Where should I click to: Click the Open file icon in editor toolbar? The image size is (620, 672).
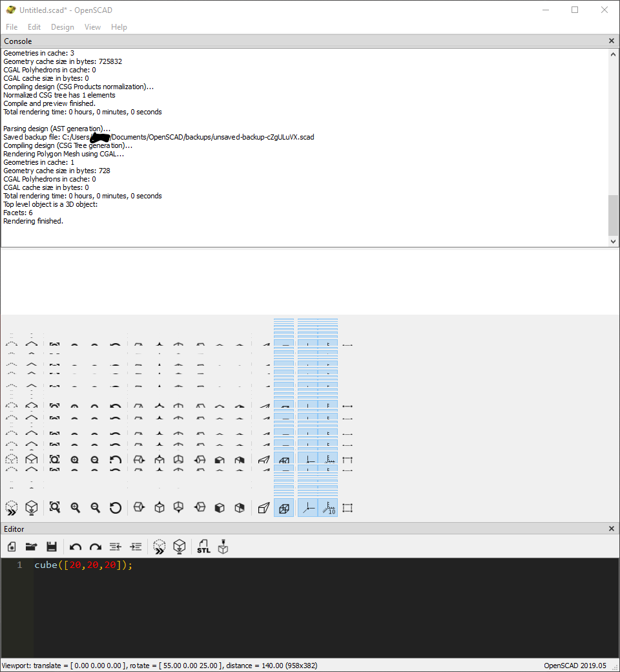point(31,547)
